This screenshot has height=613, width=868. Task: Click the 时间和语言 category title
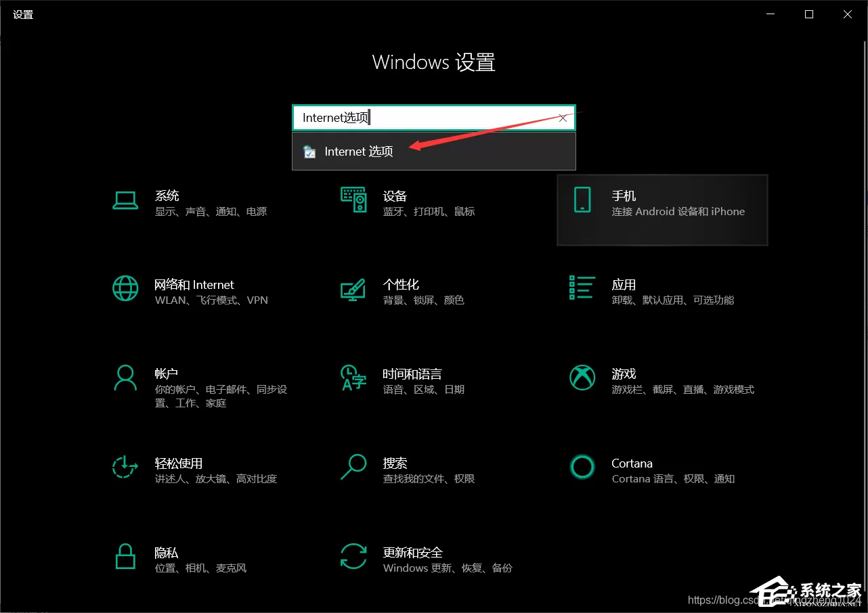[x=412, y=374]
